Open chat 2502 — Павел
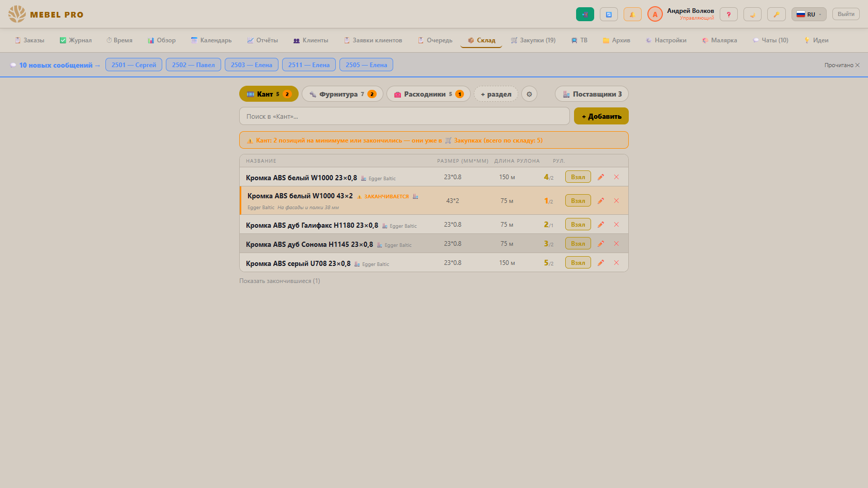The height and width of the screenshot is (488, 868). (x=193, y=65)
